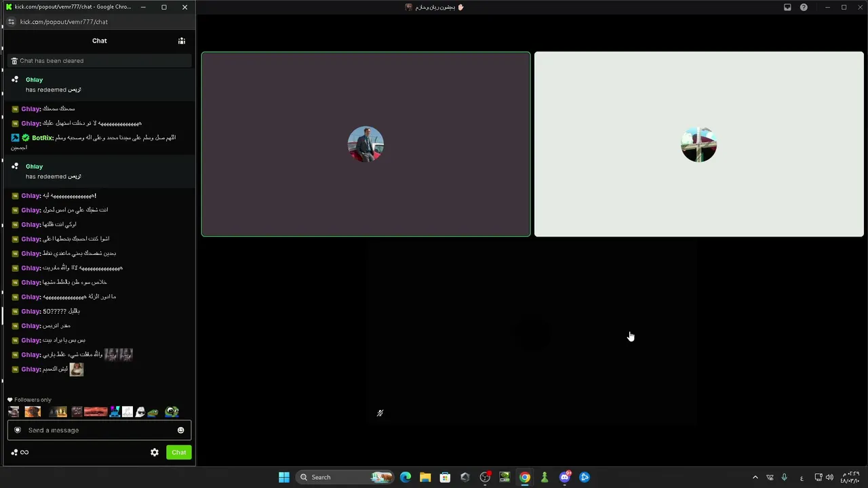Click the muted microphone indicator in call
Image resolution: width=868 pixels, height=488 pixels.
click(x=380, y=413)
